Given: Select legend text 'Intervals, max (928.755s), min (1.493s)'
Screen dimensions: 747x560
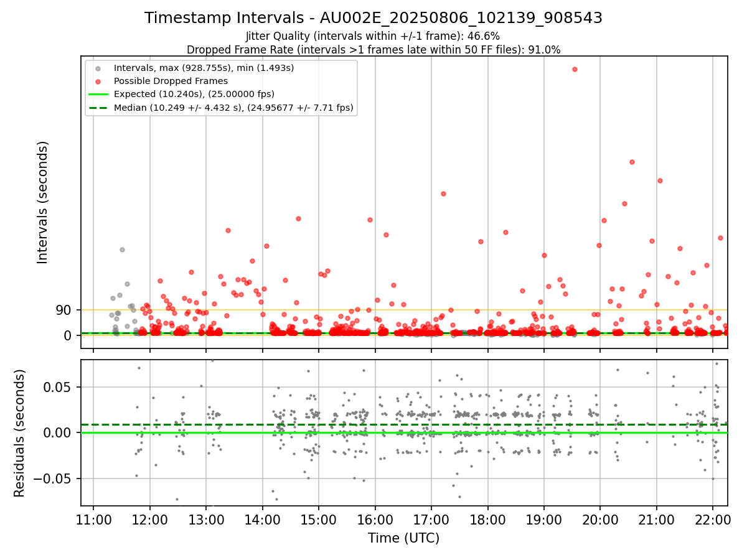Looking at the screenshot, I should click(204, 68).
